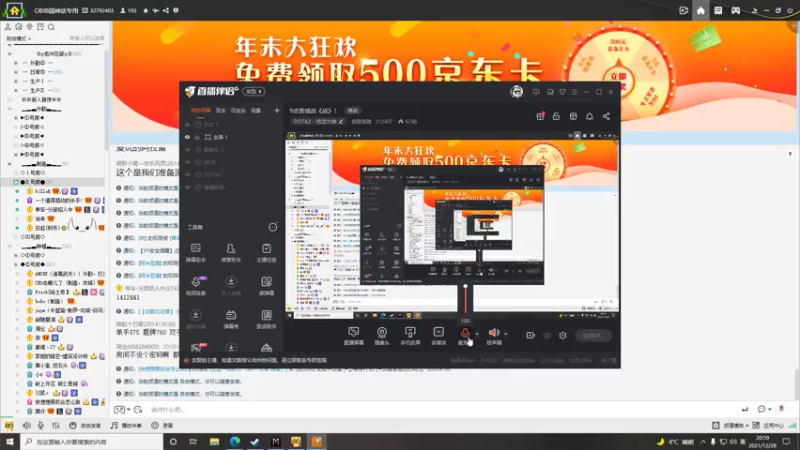Open Microsoft Edge from the taskbar
Image resolution: width=800 pixels, height=450 pixels.
pos(235,442)
